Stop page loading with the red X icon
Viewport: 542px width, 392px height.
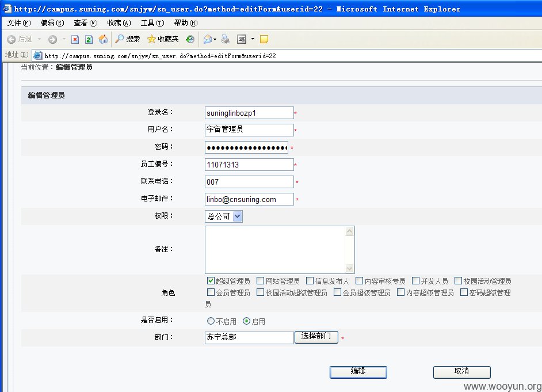75,39
